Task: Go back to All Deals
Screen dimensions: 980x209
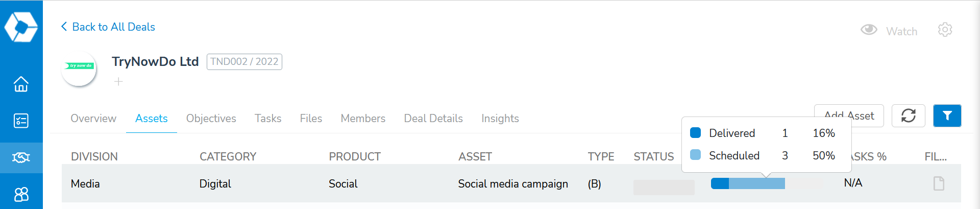Action: (x=108, y=27)
